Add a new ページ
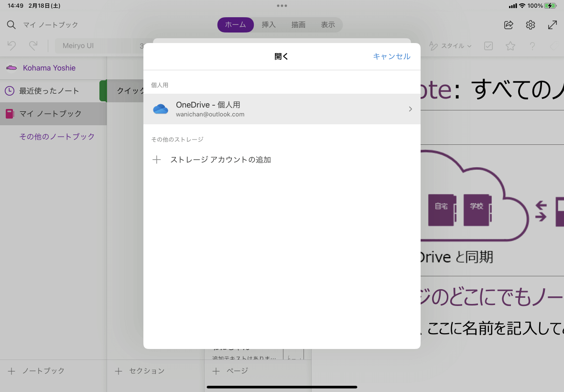 (x=230, y=371)
